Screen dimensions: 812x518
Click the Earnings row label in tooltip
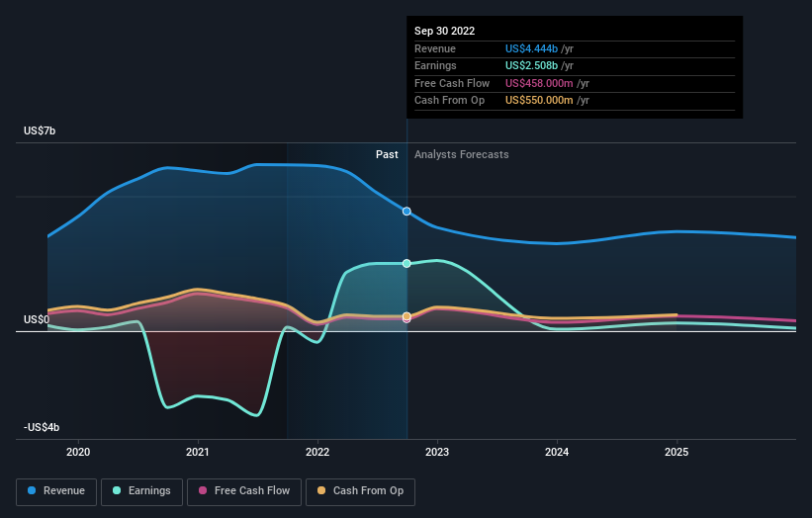(435, 65)
